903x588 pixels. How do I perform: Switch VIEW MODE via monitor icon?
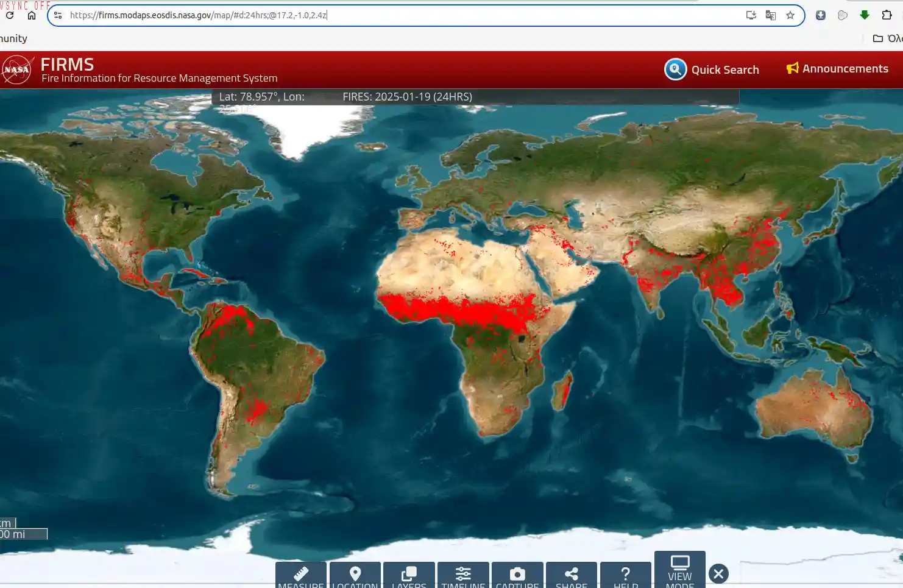[x=680, y=569]
